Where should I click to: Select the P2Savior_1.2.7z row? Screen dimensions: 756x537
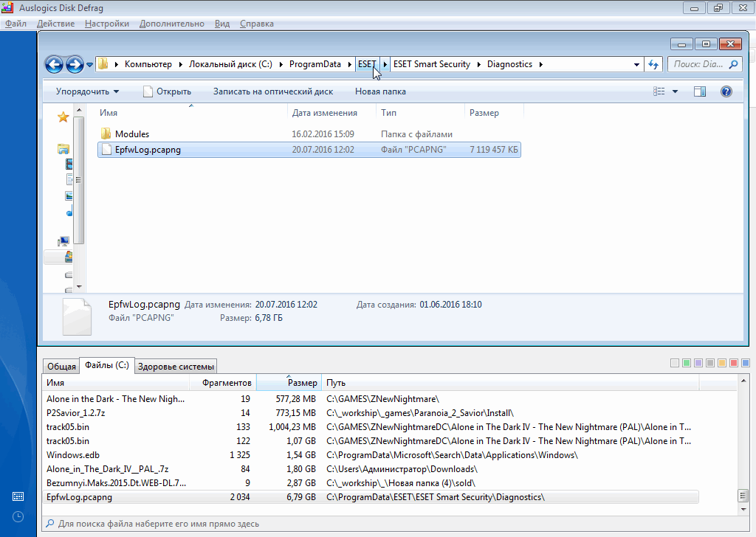[x=371, y=413]
